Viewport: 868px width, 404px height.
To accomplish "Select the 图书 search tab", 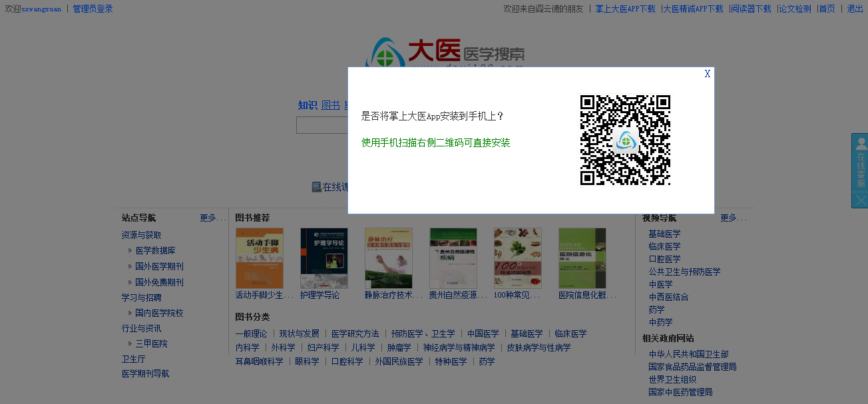I will coord(331,105).
